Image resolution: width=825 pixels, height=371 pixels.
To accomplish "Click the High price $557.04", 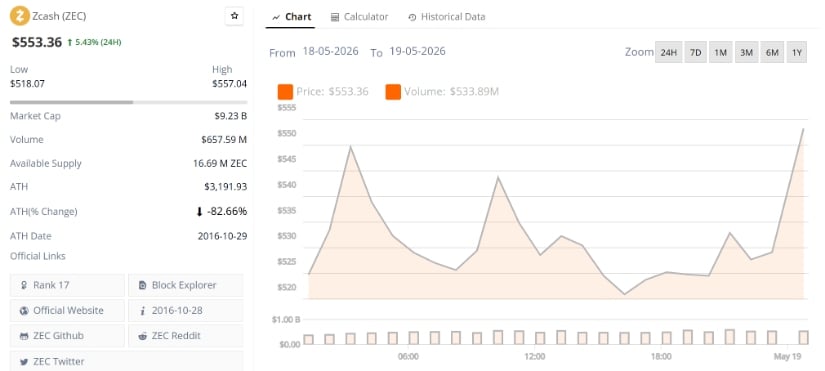I will pyautogui.click(x=229, y=83).
